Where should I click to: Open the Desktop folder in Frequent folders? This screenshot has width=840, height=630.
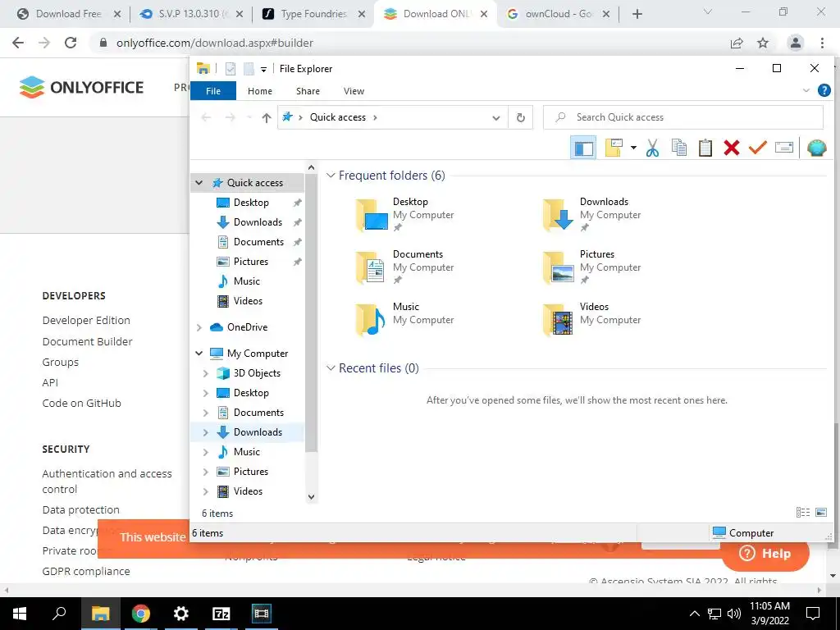405,214
